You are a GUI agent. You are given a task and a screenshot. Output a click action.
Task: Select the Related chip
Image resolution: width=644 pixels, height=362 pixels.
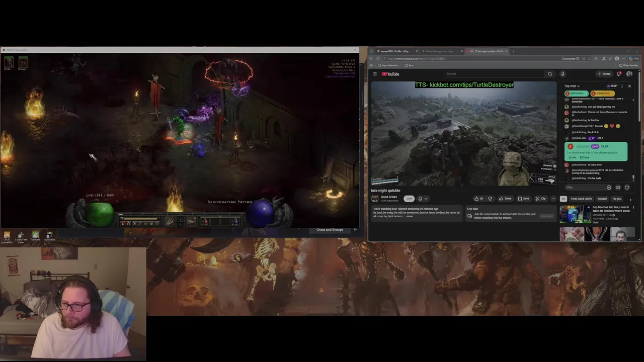click(x=602, y=199)
